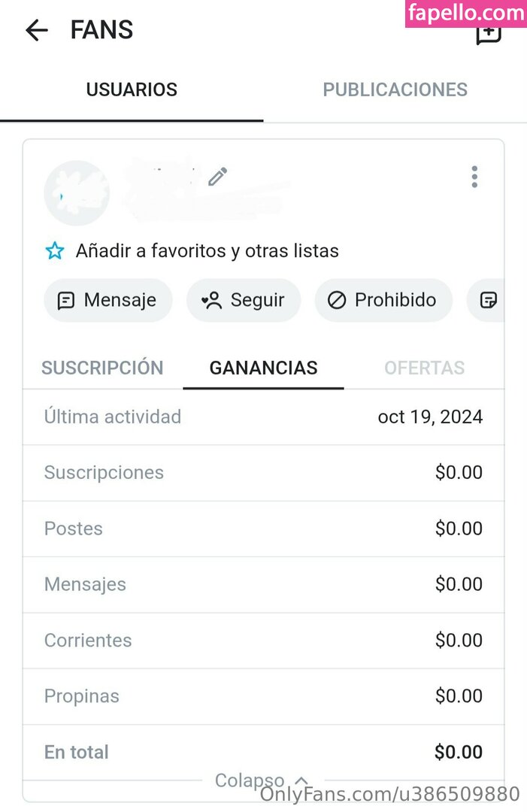Open the Suscripción tab
Image resolution: width=527 pixels, height=812 pixels.
(x=102, y=368)
